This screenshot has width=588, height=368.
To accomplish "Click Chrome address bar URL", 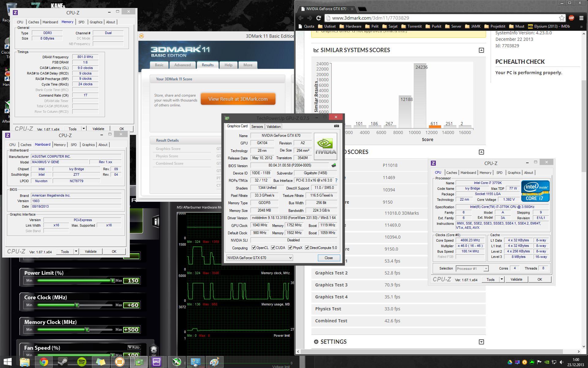I will coord(371,18).
